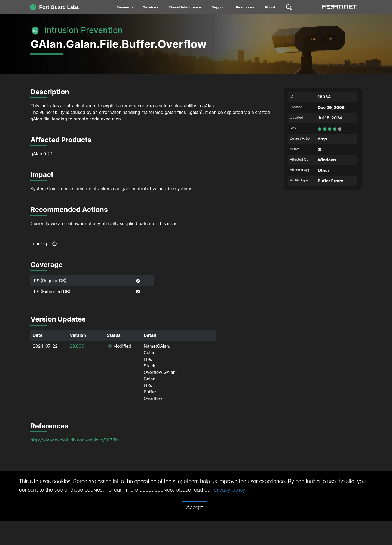Click the FortiGuard Labs shield logo

[x=33, y=7]
